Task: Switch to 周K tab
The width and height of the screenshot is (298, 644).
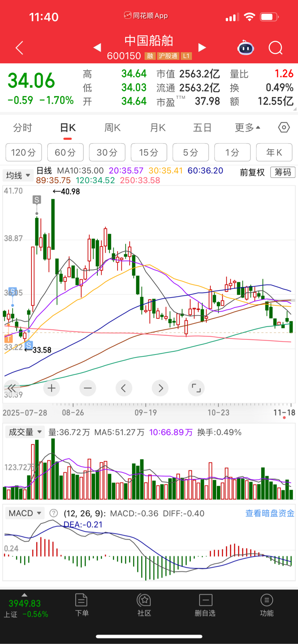Action: [113, 127]
